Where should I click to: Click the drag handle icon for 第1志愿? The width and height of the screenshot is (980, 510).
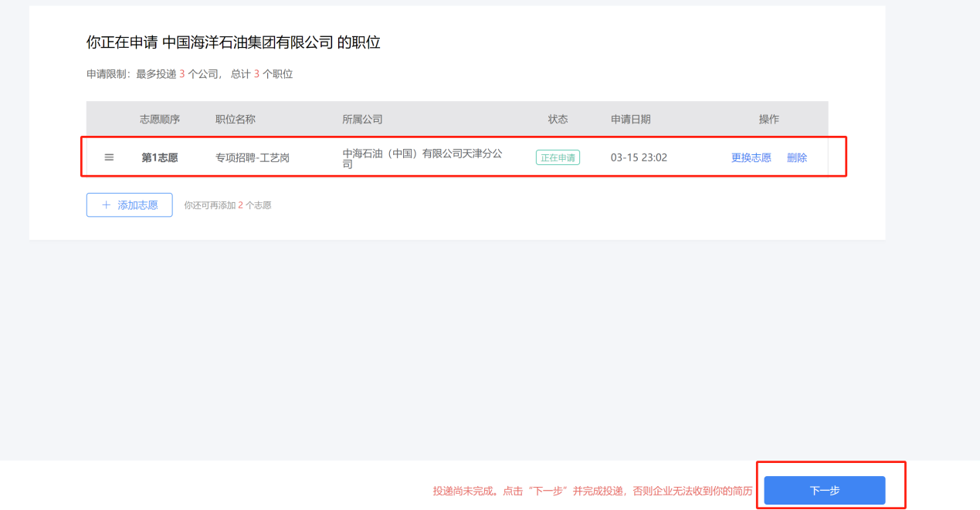(109, 157)
